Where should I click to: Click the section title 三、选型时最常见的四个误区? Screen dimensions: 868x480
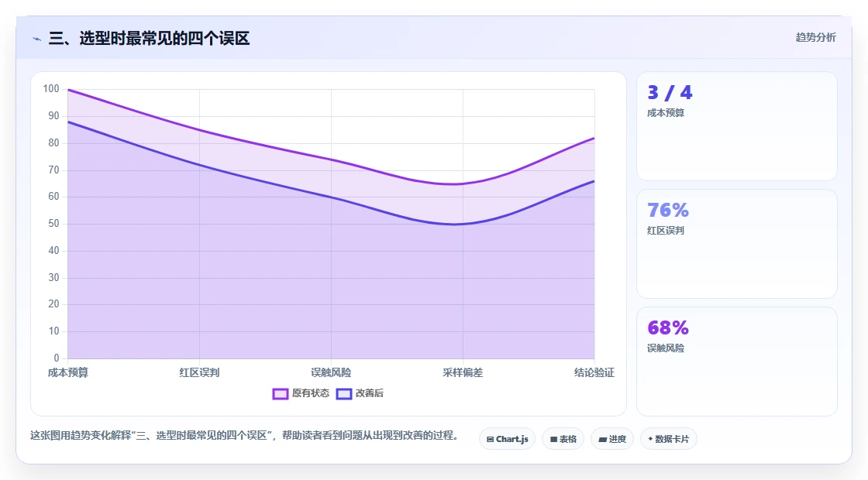coord(149,38)
